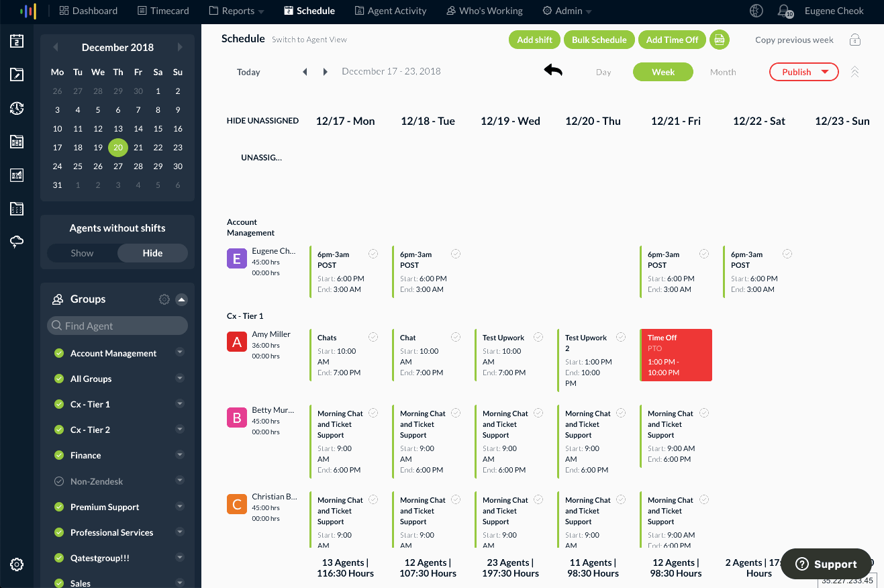Open the Publish dropdown
This screenshot has width=884, height=588.
(803, 72)
